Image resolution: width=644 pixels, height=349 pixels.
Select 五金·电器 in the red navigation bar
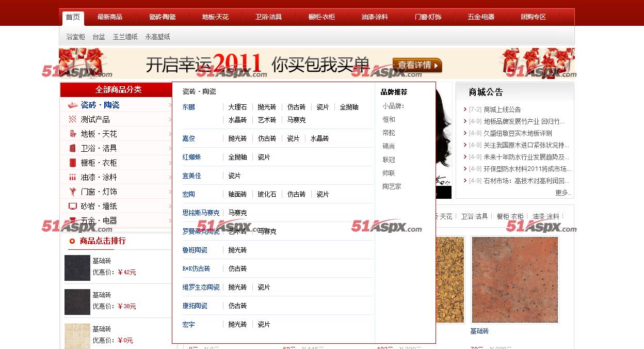[x=481, y=17]
